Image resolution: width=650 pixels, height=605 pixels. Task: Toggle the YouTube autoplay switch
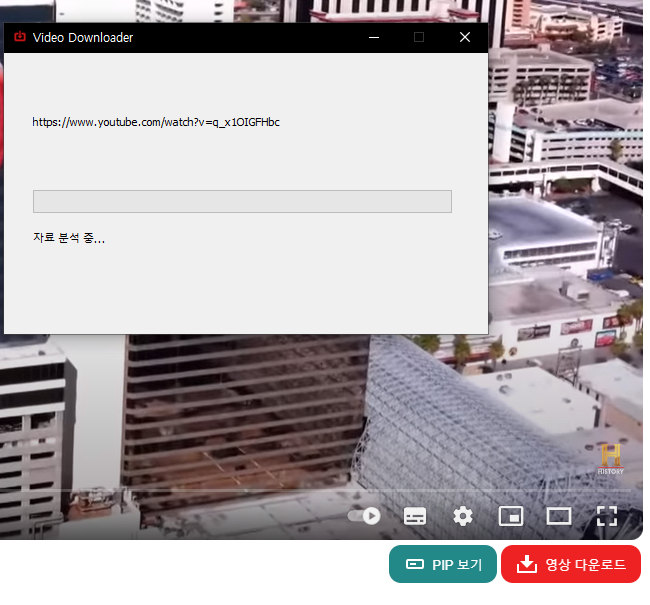[364, 516]
